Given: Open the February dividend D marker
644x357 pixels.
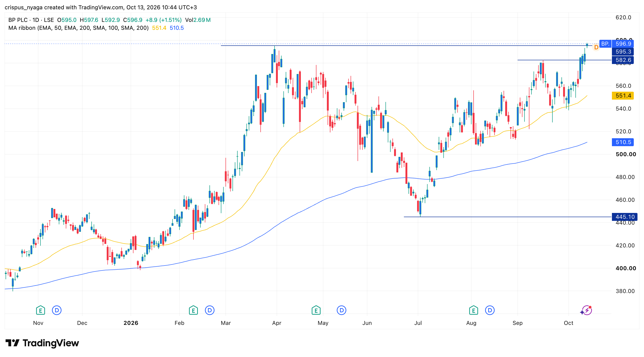Looking at the screenshot, I should point(209,310).
